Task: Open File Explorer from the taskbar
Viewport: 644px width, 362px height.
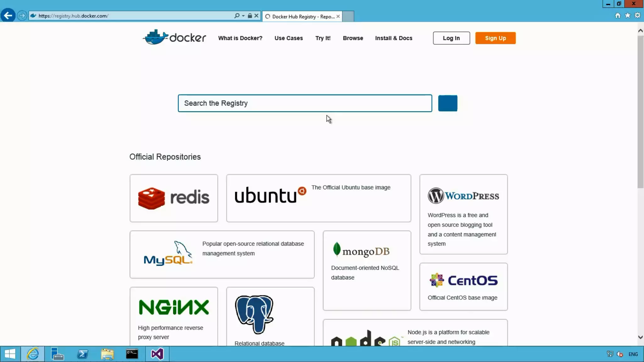Action: (107, 354)
